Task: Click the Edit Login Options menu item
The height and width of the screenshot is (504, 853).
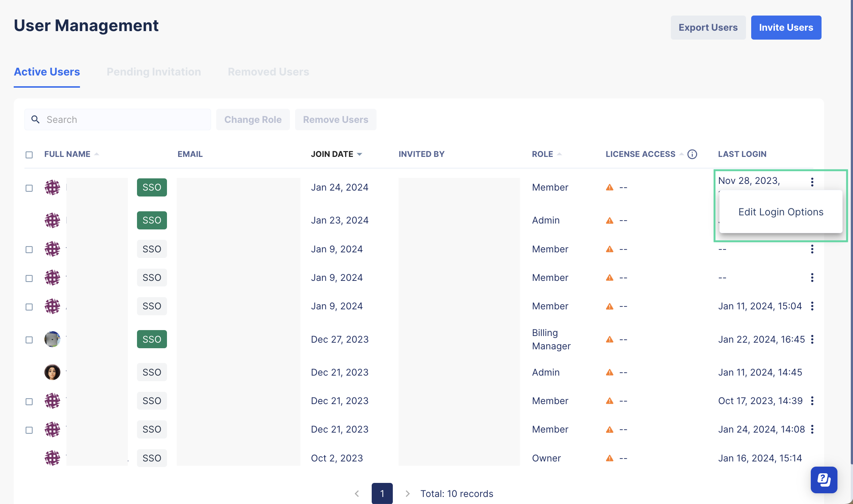Action: [x=780, y=211]
